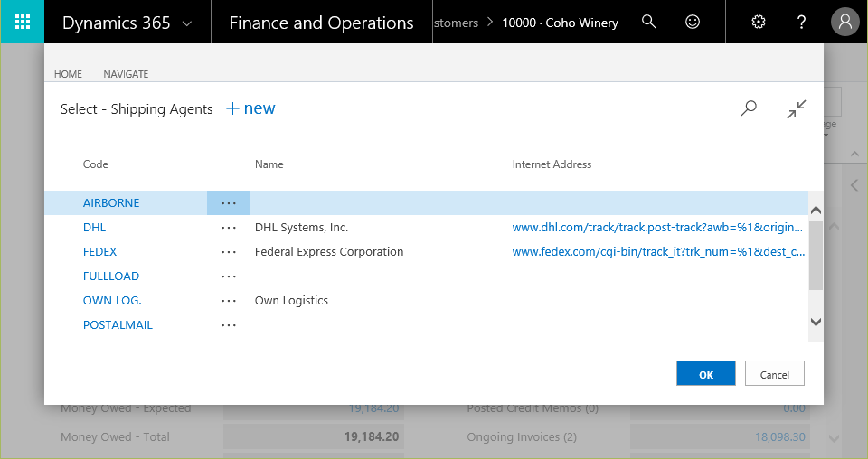Click the DHL Systems, Inc. name cell

pos(301,228)
